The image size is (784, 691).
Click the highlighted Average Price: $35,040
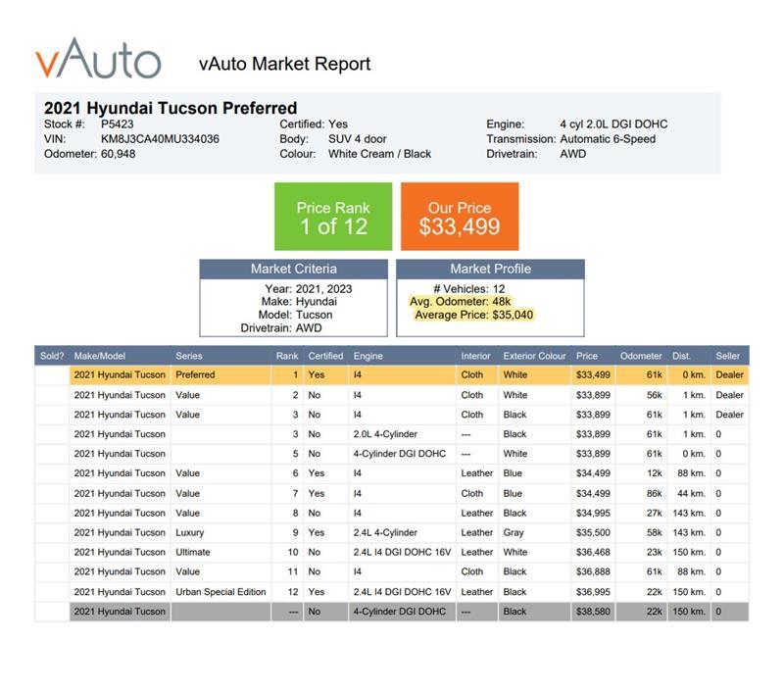pyautogui.click(x=474, y=315)
